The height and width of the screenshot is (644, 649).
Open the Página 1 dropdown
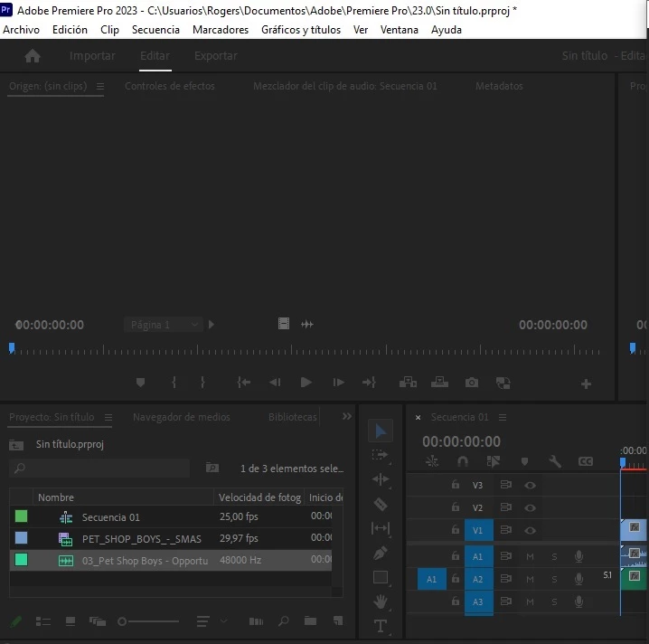pyautogui.click(x=164, y=325)
